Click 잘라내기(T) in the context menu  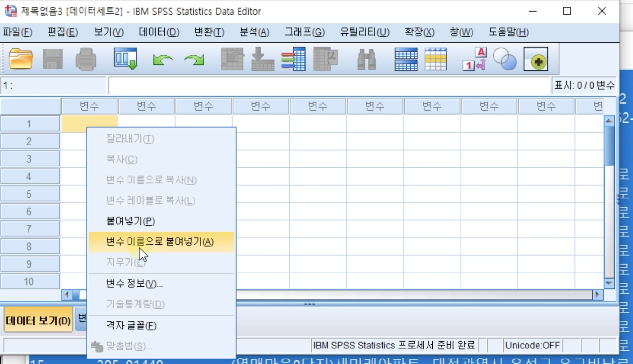161,139
